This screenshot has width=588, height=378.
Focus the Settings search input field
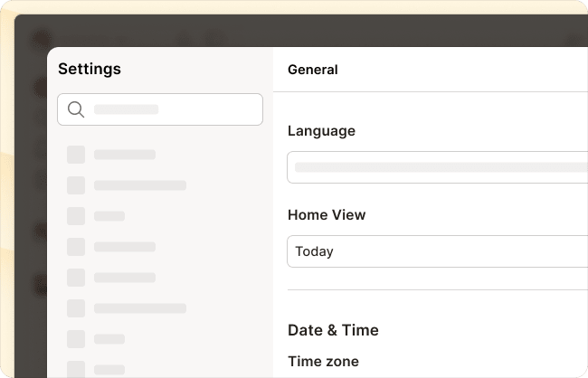point(160,109)
